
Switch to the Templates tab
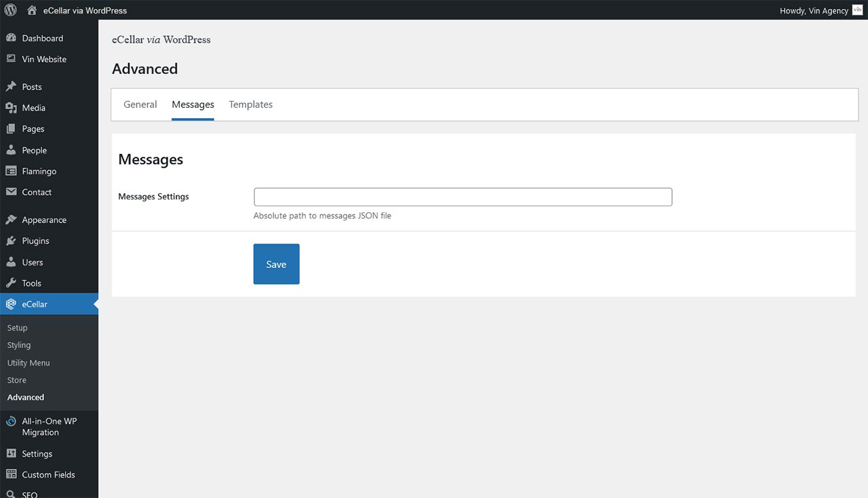(x=251, y=104)
